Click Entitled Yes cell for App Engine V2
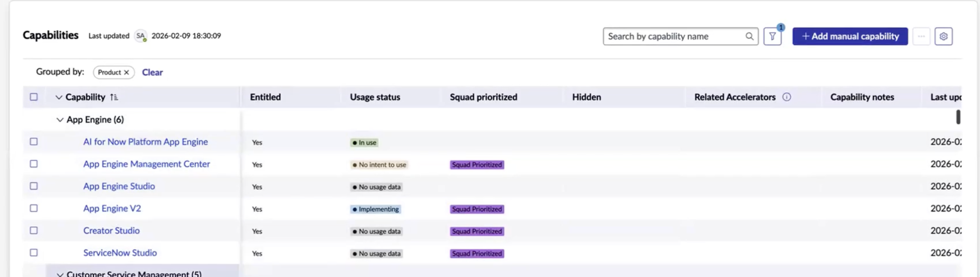 257,209
